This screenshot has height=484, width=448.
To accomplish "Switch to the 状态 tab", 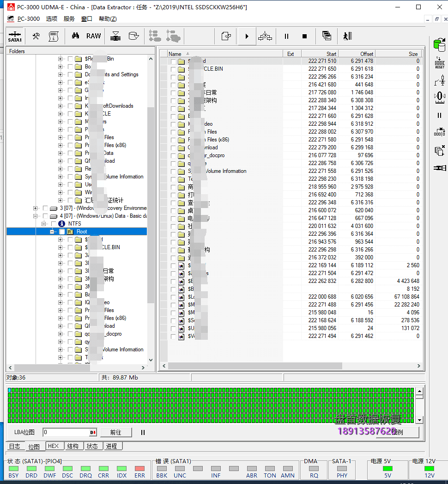I will coord(92,446).
